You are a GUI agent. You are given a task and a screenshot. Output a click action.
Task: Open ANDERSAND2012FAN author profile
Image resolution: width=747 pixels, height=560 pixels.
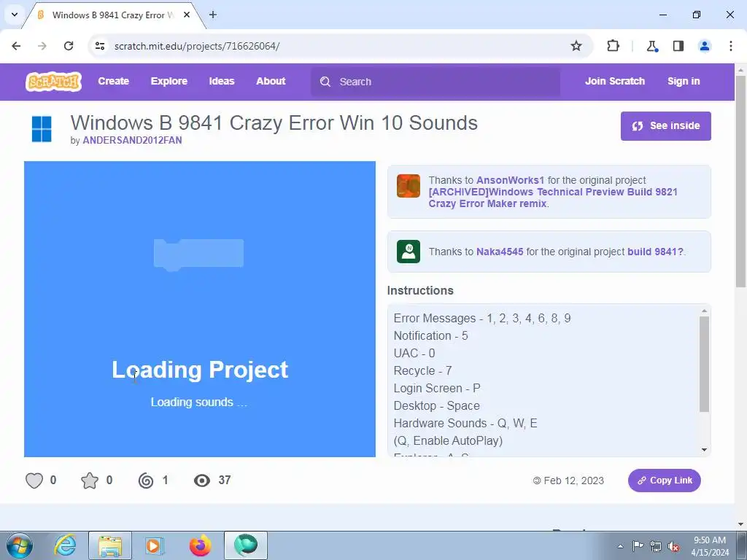133,141
